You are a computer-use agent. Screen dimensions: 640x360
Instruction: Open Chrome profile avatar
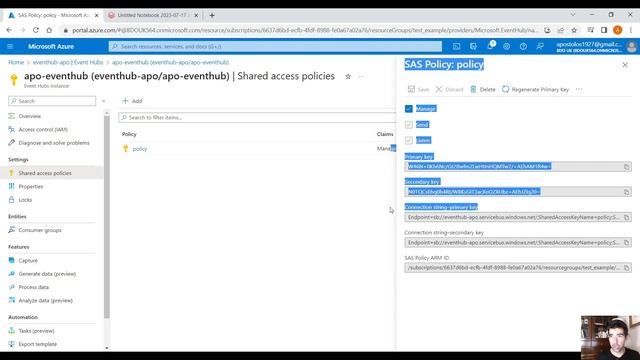tap(618, 30)
